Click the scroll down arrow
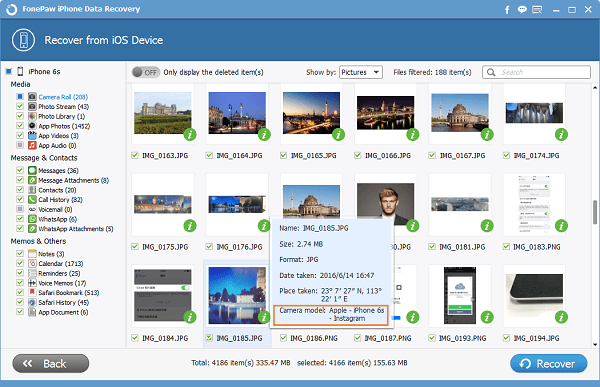Viewport: 600px width, 387px height. pos(595,344)
